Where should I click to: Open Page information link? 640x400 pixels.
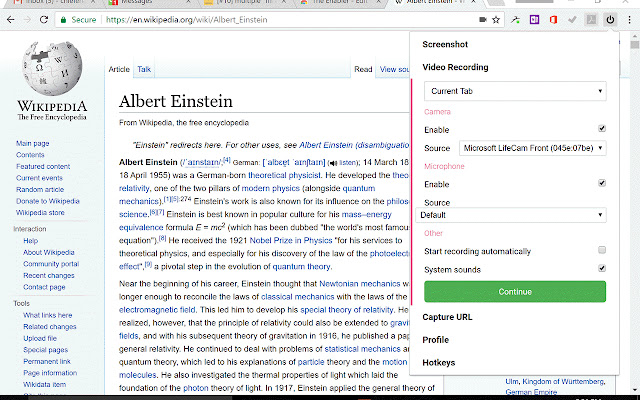[x=50, y=373]
